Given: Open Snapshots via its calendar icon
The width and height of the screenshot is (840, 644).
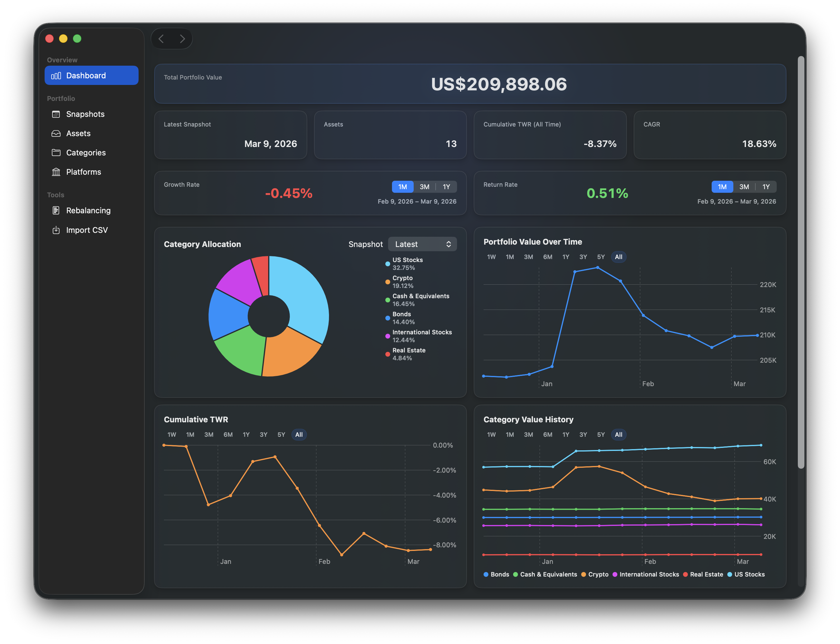Looking at the screenshot, I should click(x=56, y=114).
